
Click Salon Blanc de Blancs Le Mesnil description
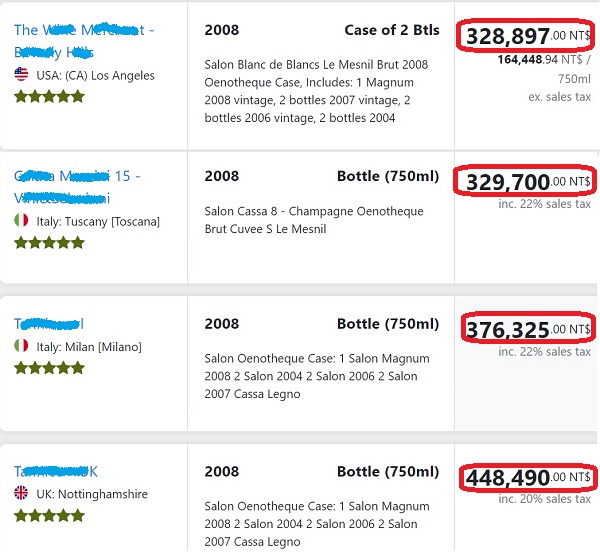(x=316, y=91)
